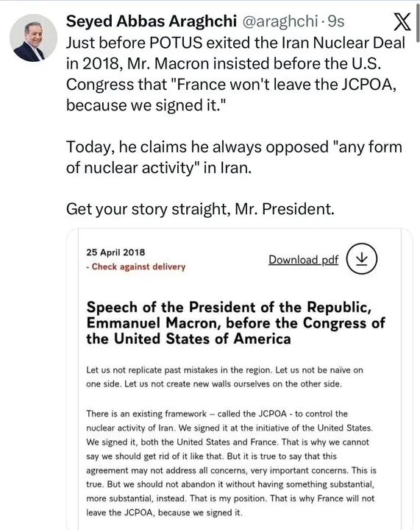Click the line starting There is an existing framework
The width and height of the screenshot is (420, 530).
pyautogui.click(x=217, y=414)
